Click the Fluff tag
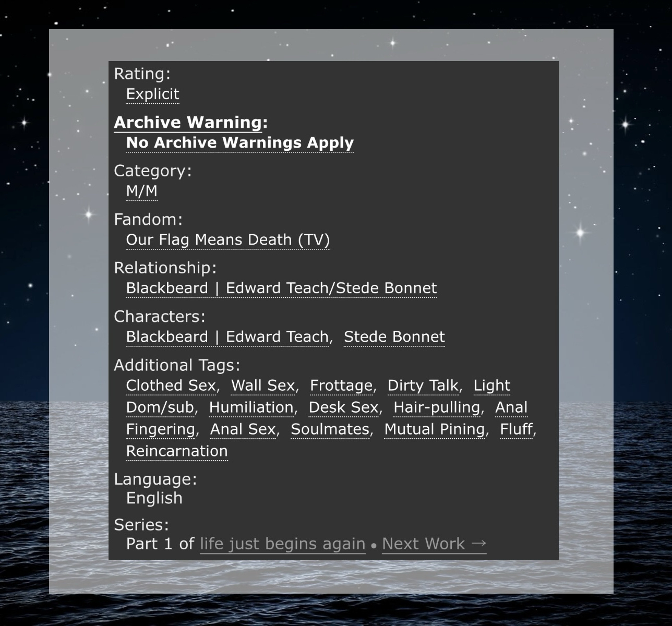The width and height of the screenshot is (672, 626). tap(516, 429)
